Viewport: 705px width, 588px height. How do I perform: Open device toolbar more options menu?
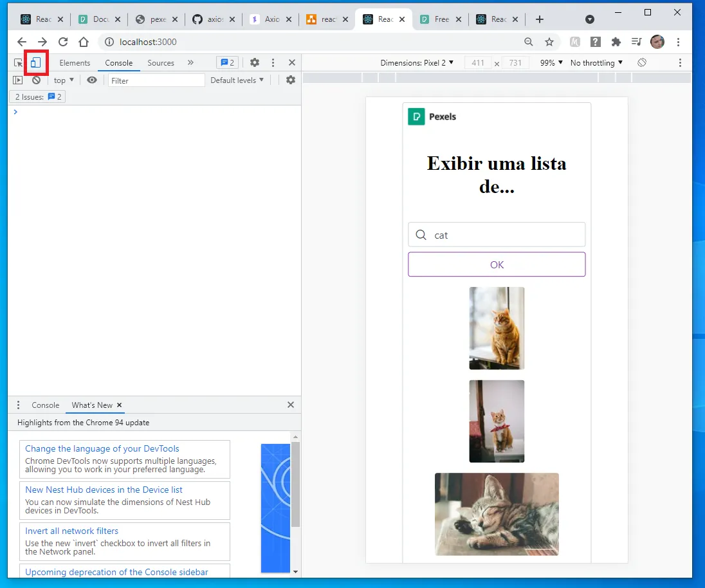680,62
